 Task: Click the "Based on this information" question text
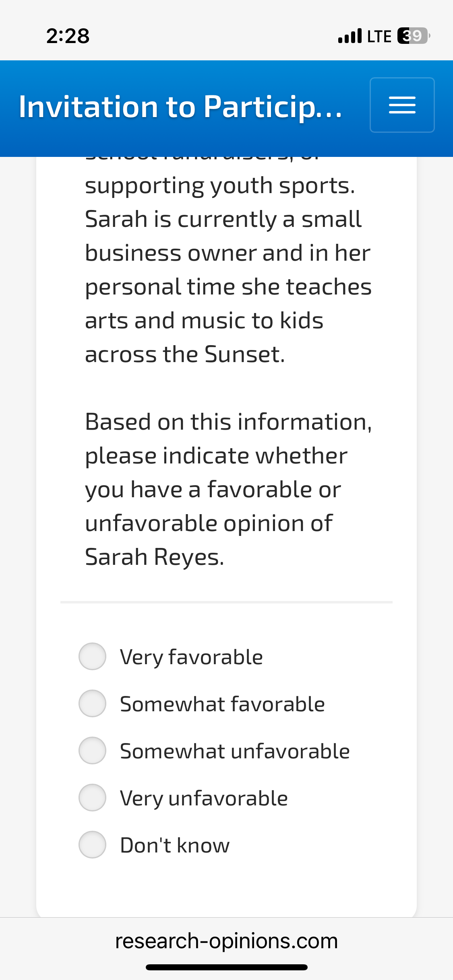click(228, 489)
